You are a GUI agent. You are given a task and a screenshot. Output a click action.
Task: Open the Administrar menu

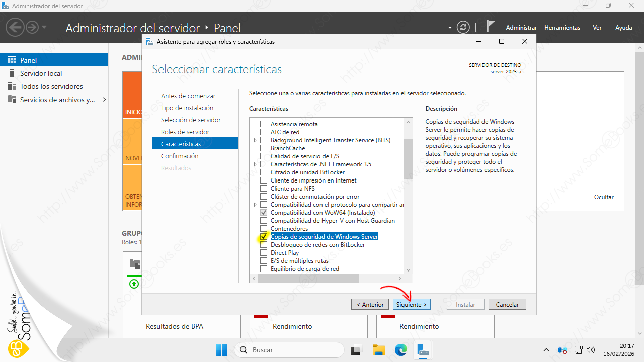(521, 28)
